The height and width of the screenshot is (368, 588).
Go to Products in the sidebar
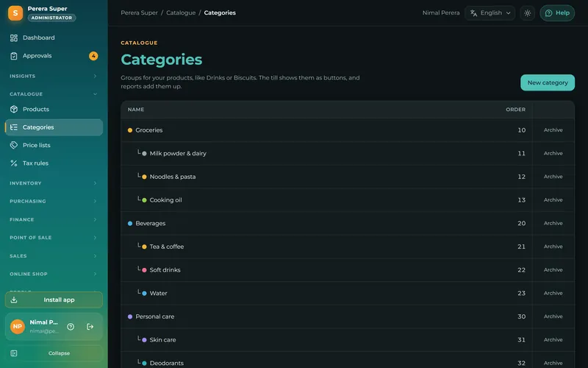pos(54,109)
